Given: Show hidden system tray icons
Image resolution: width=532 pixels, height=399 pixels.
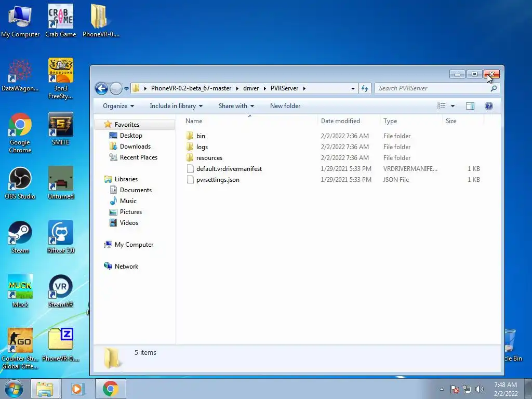Looking at the screenshot, I should pos(442,389).
